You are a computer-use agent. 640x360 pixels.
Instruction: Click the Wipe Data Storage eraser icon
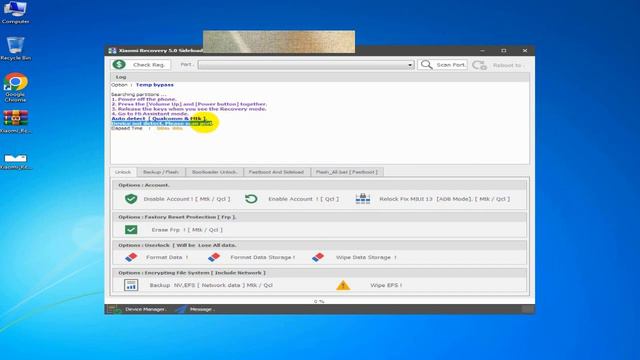[318, 257]
